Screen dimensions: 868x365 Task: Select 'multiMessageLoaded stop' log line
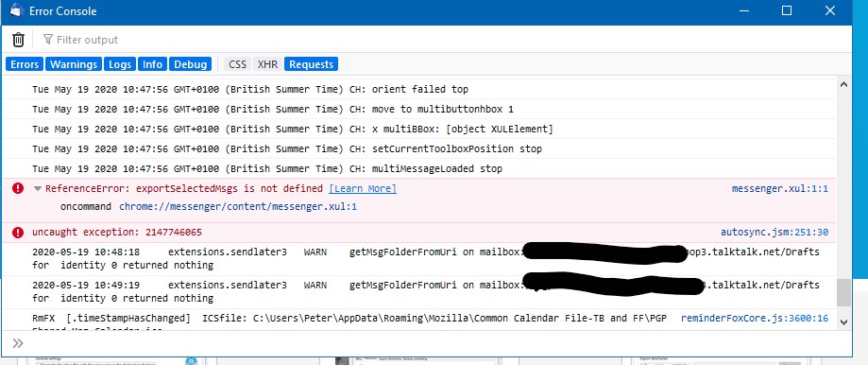click(418, 168)
